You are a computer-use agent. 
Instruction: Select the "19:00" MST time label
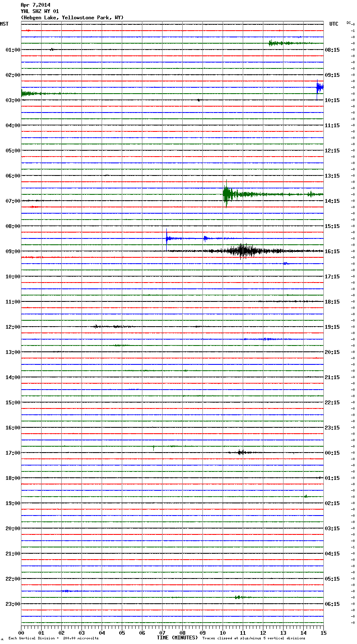13,503
